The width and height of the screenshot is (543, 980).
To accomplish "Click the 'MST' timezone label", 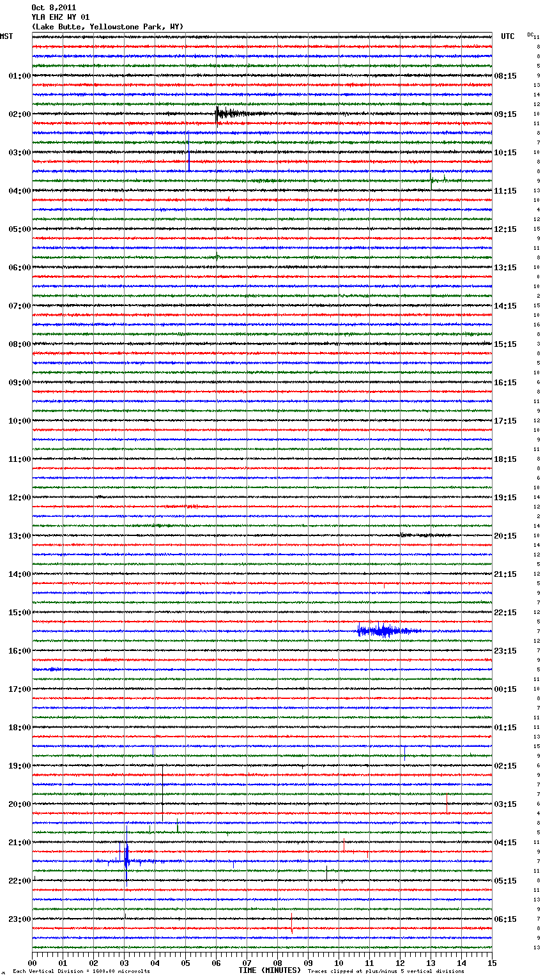I will pyautogui.click(x=6, y=36).
